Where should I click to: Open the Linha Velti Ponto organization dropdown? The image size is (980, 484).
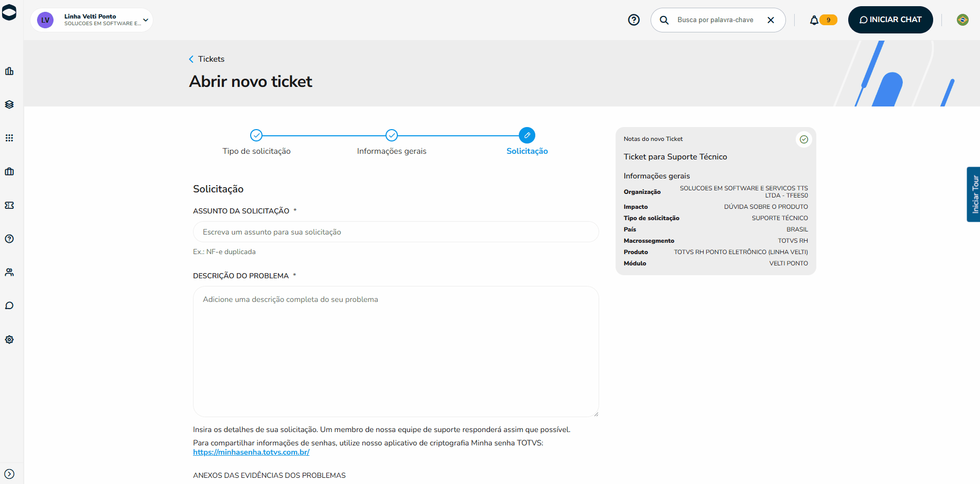(92, 20)
